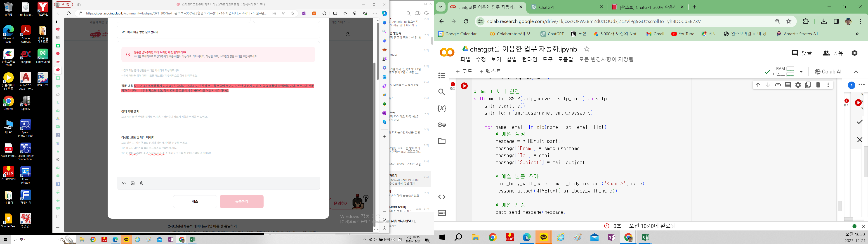Open YouTube bookmark in Chrome

(683, 34)
